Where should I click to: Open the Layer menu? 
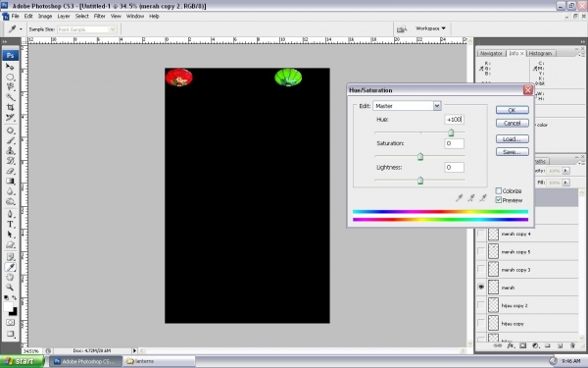pos(64,16)
